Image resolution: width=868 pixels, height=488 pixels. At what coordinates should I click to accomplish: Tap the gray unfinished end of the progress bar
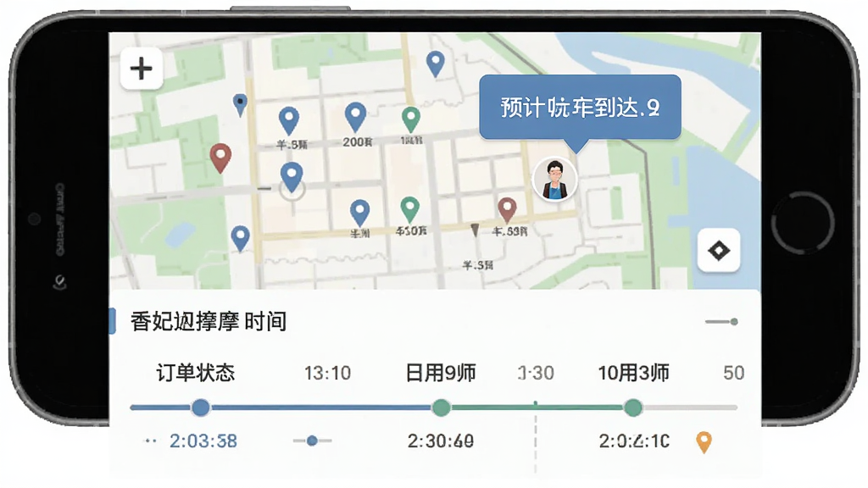click(690, 408)
